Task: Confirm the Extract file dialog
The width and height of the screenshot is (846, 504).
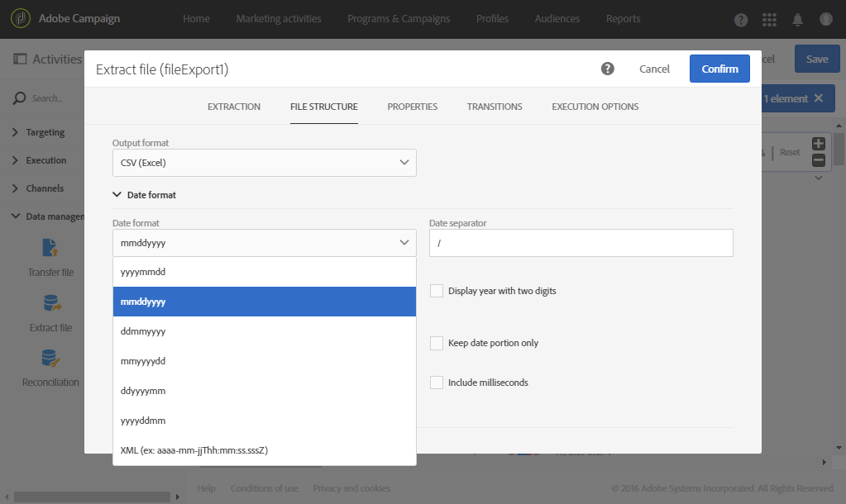Action: coord(719,69)
